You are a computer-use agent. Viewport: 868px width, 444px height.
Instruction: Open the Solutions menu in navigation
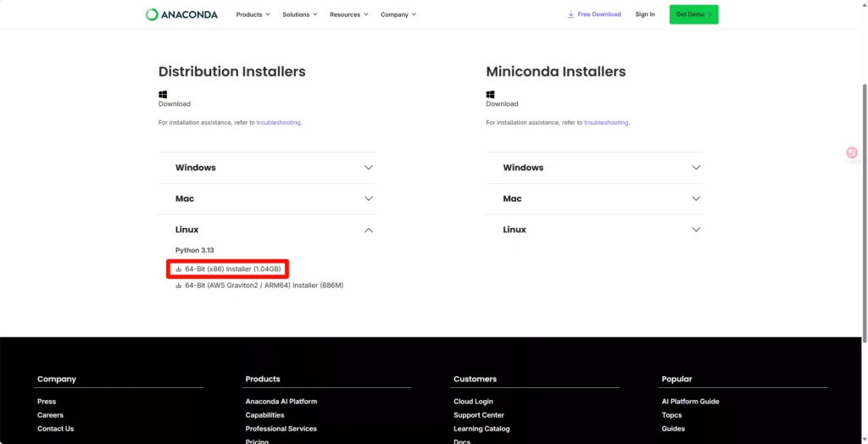pos(300,14)
